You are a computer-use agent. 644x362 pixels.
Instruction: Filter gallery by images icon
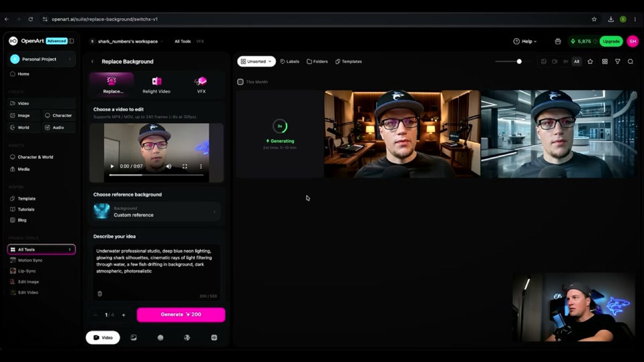[543, 61]
